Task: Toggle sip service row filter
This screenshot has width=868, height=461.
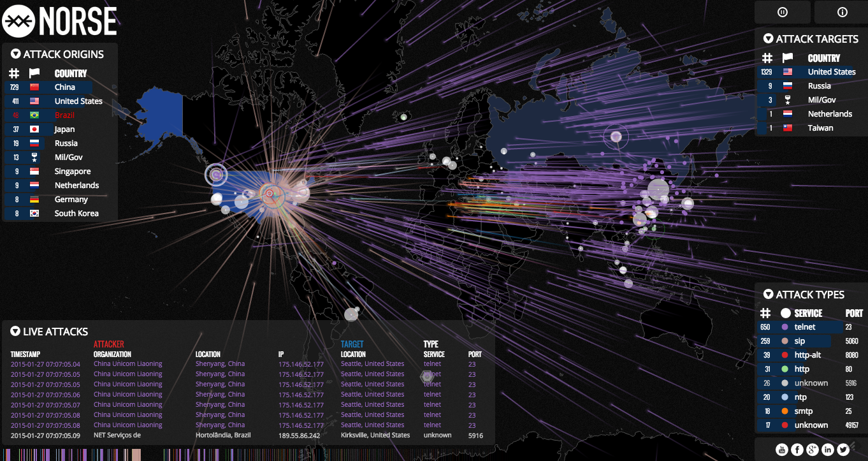Action: [800, 341]
